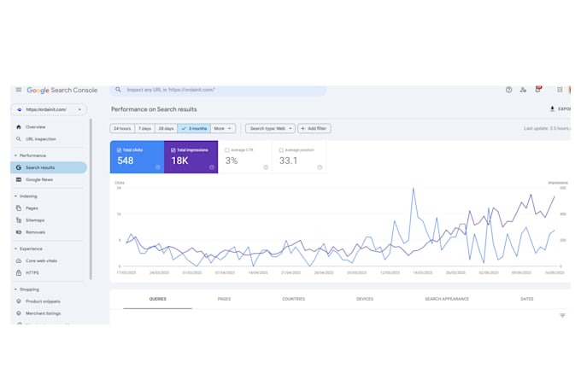Image resolution: width=581 pixels, height=392 pixels.
Task: Click the Google Search Console logo
Action: pos(62,90)
